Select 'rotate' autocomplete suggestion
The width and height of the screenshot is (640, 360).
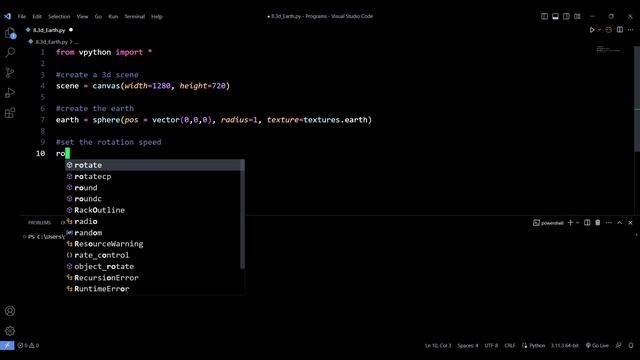155,165
